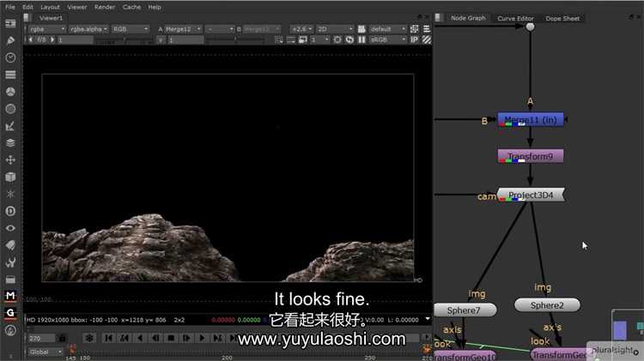
Task: Play forward on the timeline
Action: coord(202,338)
